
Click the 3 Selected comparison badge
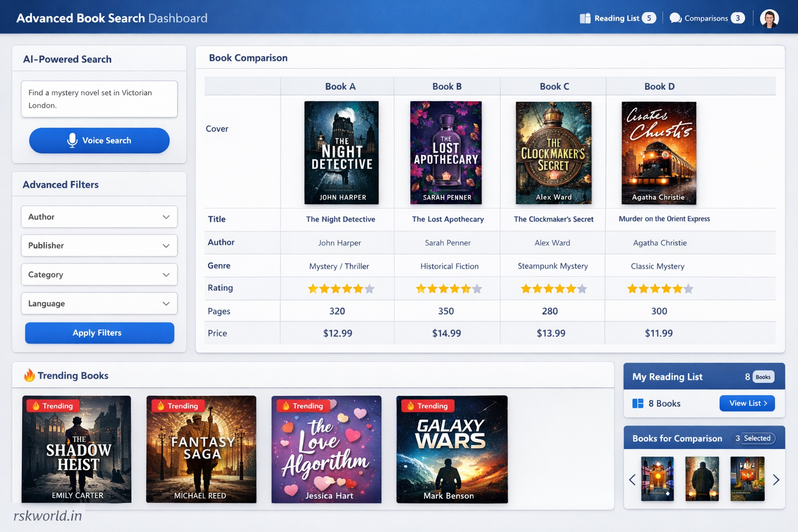coord(753,438)
